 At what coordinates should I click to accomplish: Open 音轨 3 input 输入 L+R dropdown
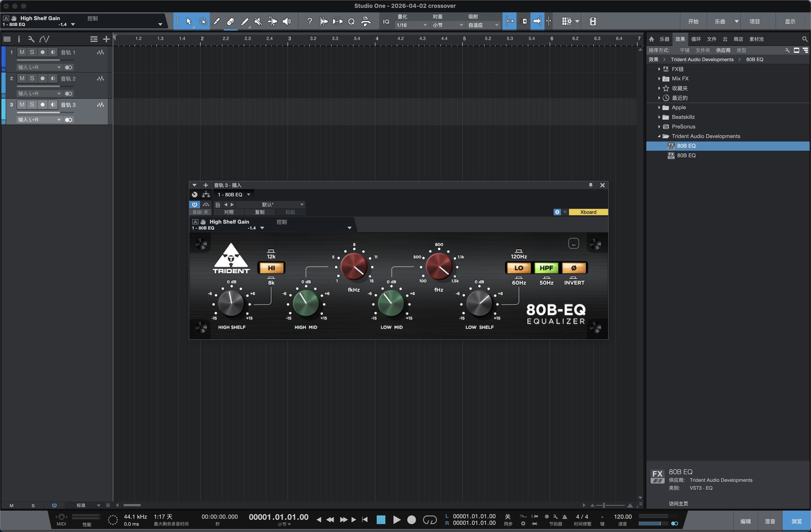[x=39, y=120]
